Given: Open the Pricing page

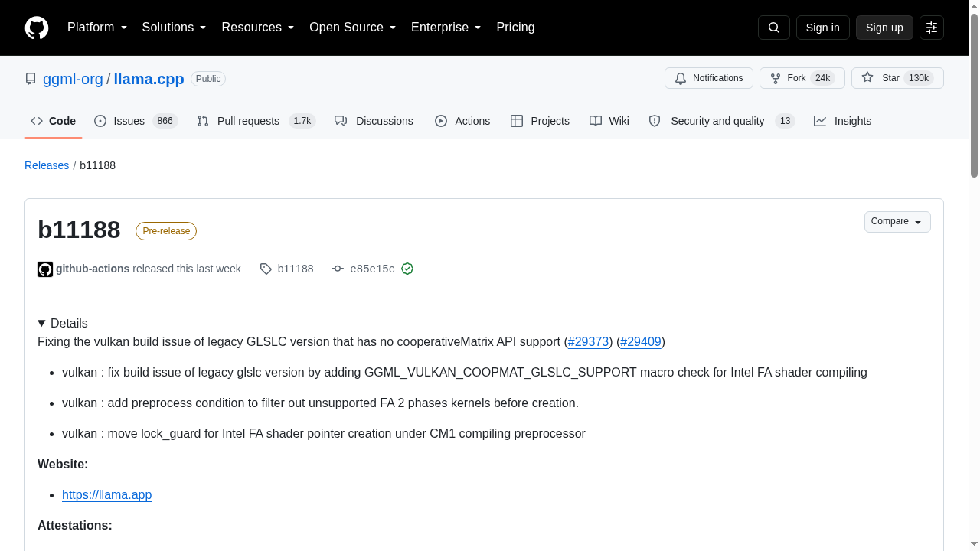Looking at the screenshot, I should pos(515,28).
